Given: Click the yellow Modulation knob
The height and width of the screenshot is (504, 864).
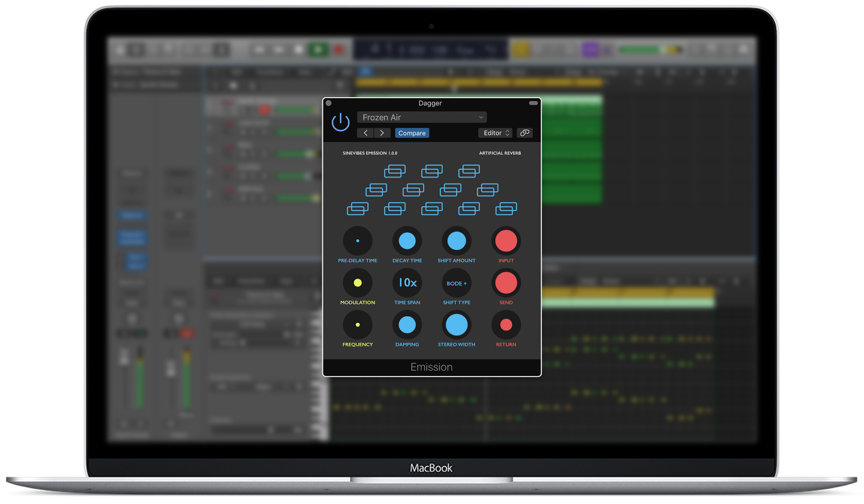Looking at the screenshot, I should 357,283.
